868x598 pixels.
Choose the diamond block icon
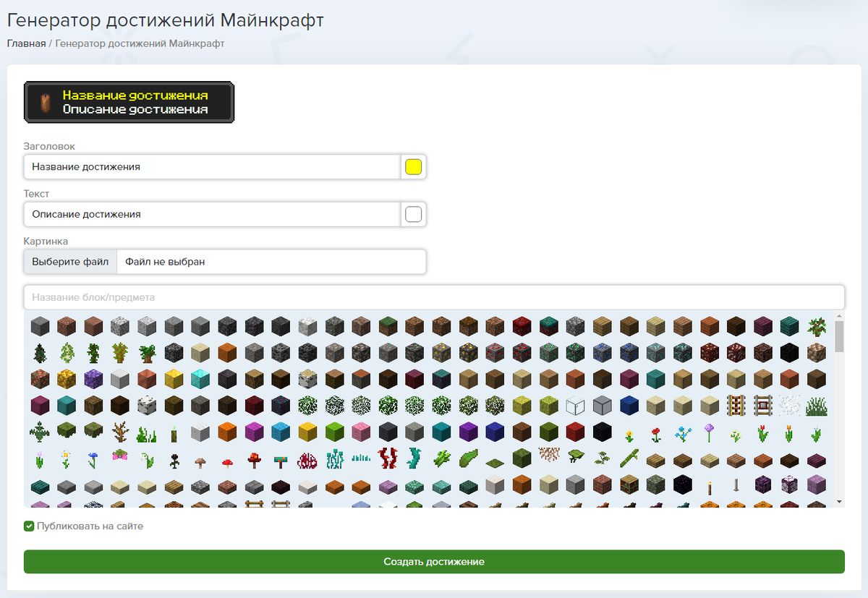point(201,380)
